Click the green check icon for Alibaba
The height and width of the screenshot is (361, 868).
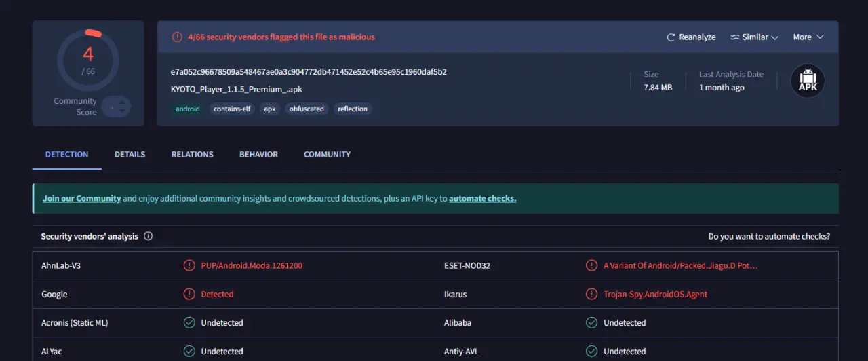592,323
